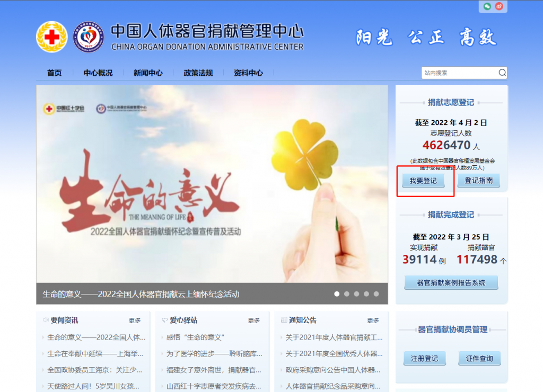Viewport: 543px width, 392px height.
Task: Open the 政策法规 menu item
Action: click(x=198, y=73)
